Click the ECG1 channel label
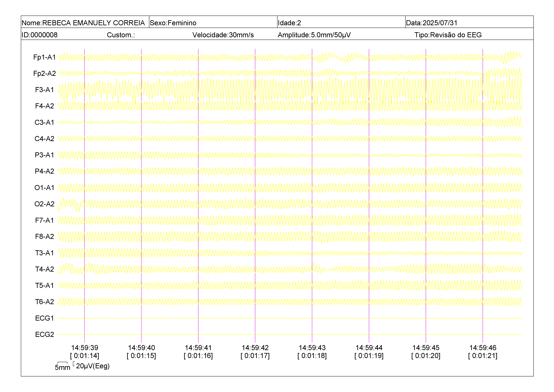 pos(44,318)
